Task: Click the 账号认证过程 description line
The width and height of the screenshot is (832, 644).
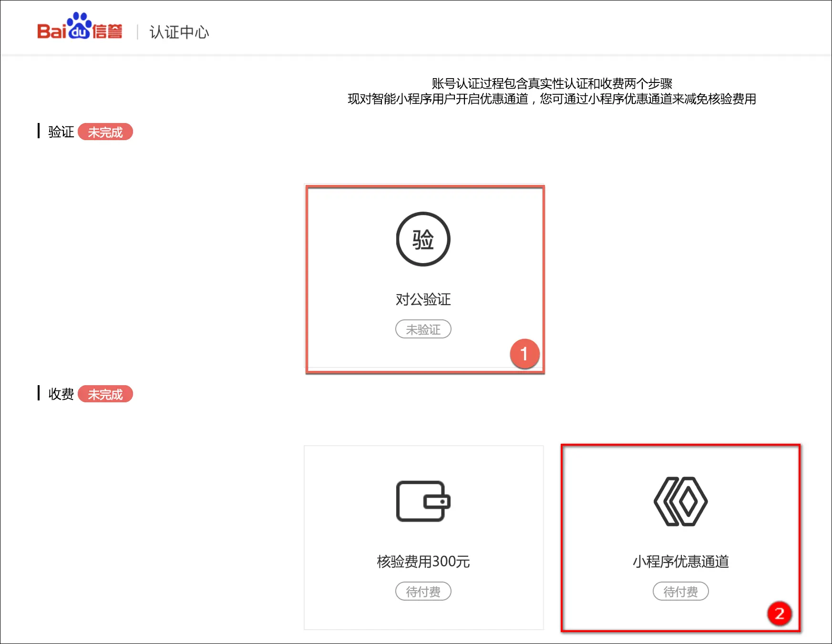Action: (552, 83)
